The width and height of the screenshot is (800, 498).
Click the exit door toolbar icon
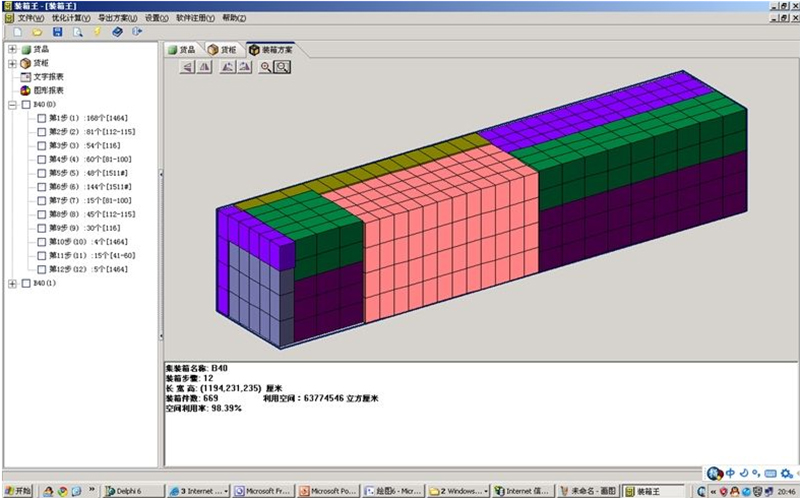(137, 32)
